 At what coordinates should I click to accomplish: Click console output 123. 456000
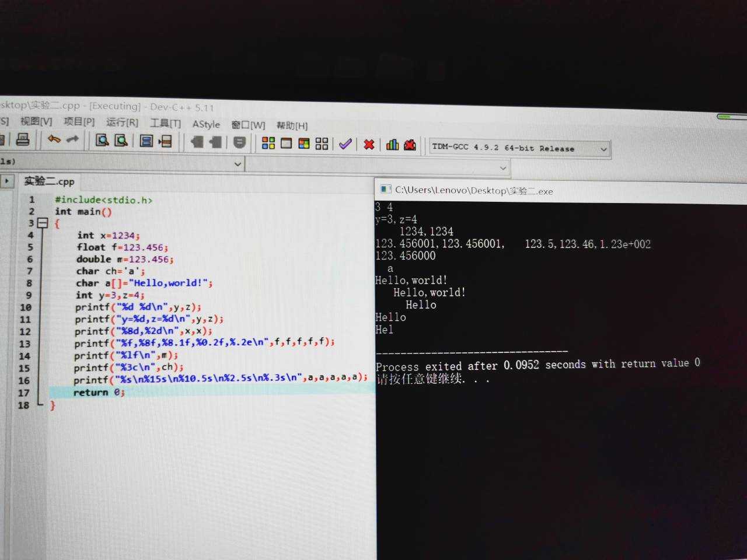tap(406, 256)
